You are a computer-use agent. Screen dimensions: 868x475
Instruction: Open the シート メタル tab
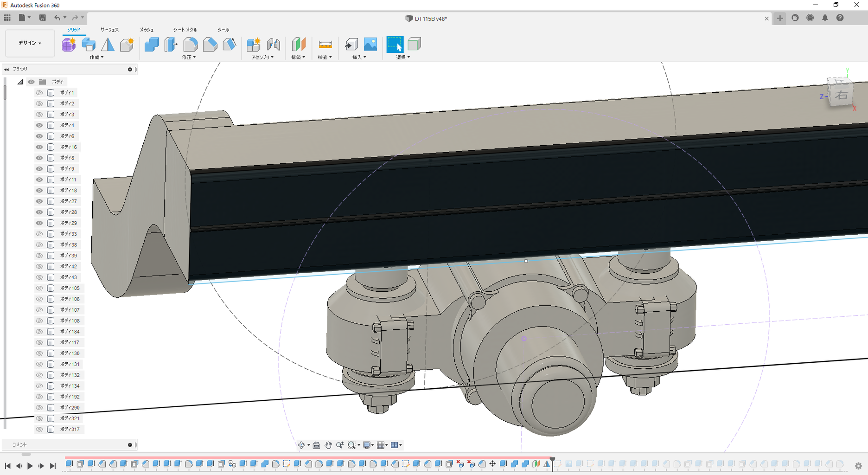point(185,30)
